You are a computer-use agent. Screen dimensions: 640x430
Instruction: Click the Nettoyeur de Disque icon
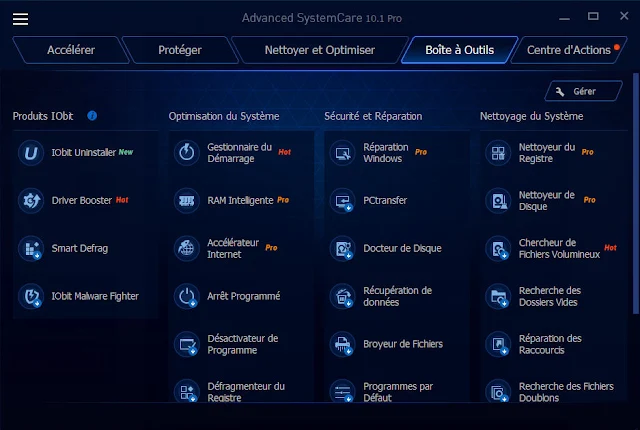point(498,200)
